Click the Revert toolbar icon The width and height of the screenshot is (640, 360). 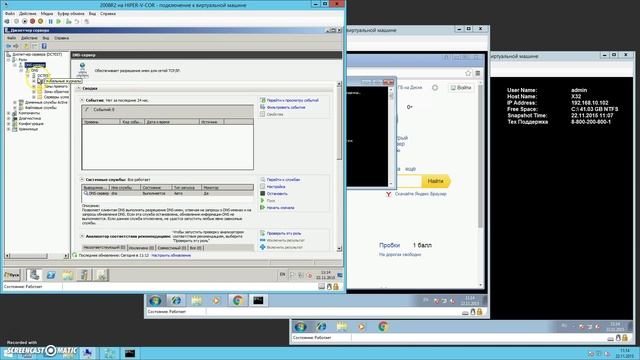pos(76,21)
